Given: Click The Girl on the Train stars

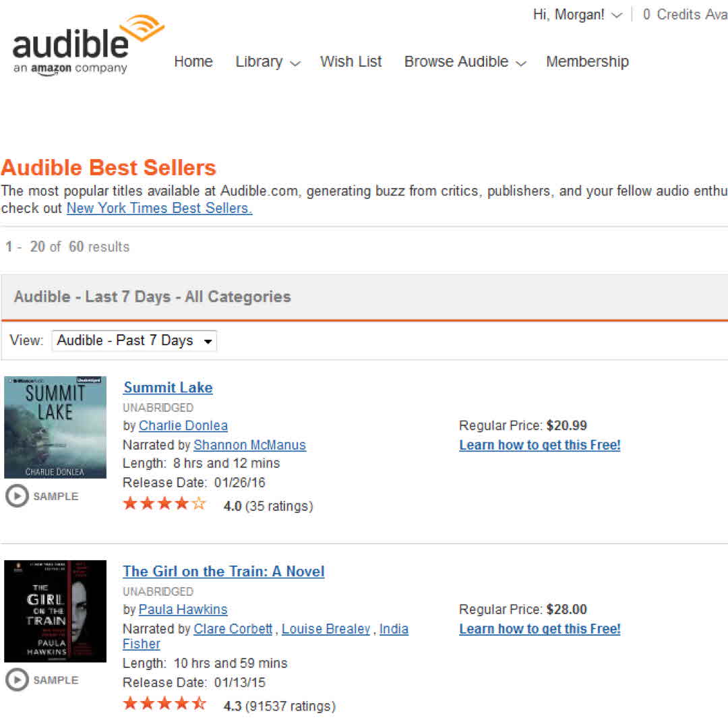Looking at the screenshot, I should [x=164, y=704].
